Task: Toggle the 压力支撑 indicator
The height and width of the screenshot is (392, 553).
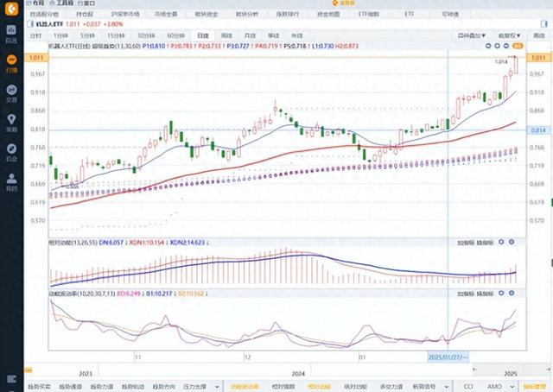Action: pos(194,387)
